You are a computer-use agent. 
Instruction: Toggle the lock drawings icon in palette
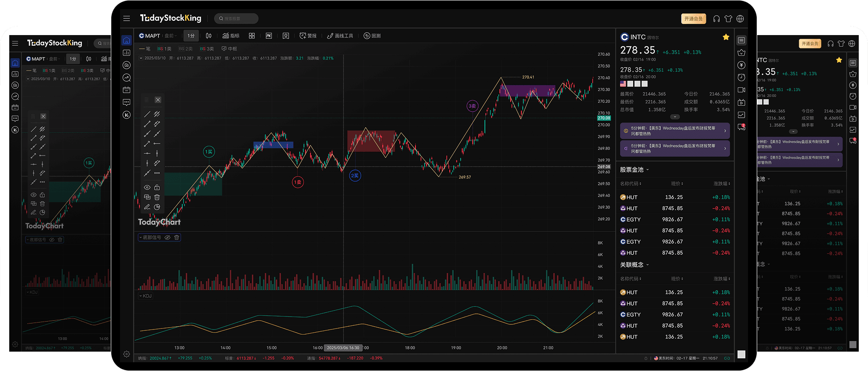click(x=157, y=187)
